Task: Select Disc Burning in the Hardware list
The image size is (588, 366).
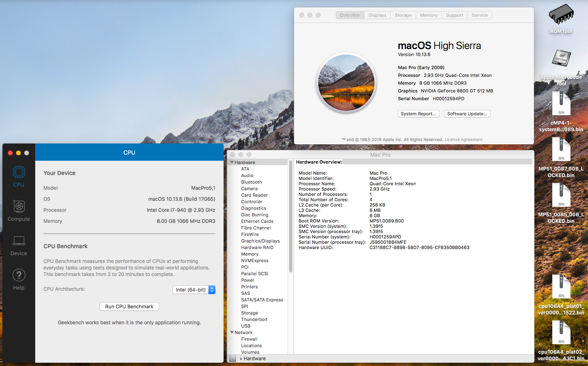Action: click(255, 215)
